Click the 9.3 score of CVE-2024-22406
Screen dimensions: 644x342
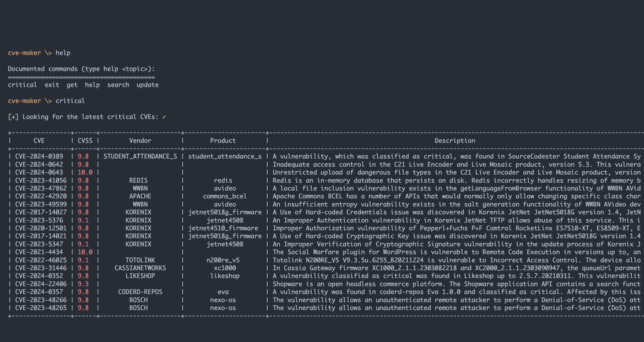pos(83,284)
